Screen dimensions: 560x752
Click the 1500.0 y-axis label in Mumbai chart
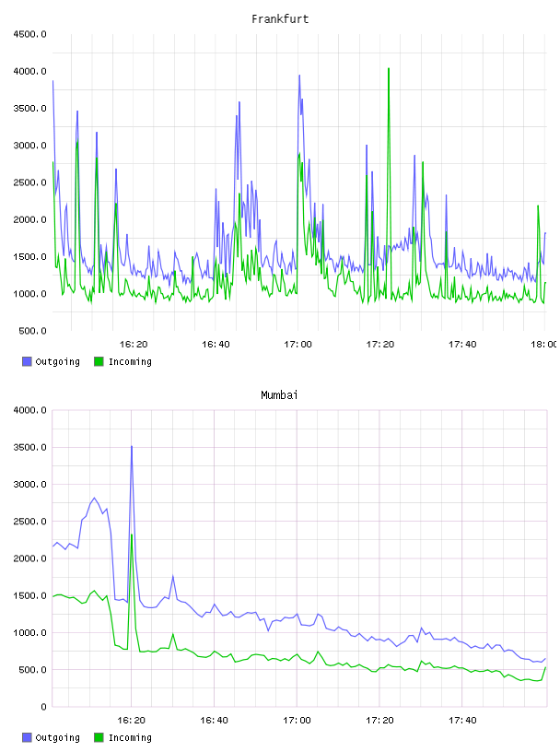tap(29, 595)
